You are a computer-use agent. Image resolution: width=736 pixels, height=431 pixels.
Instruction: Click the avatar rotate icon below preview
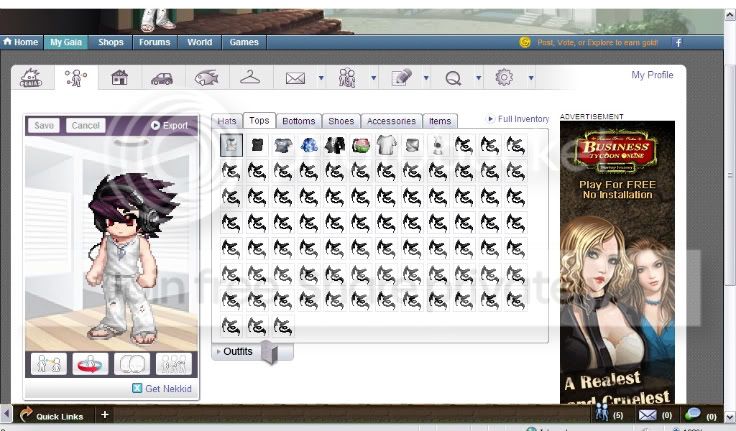pyautogui.click(x=91, y=364)
